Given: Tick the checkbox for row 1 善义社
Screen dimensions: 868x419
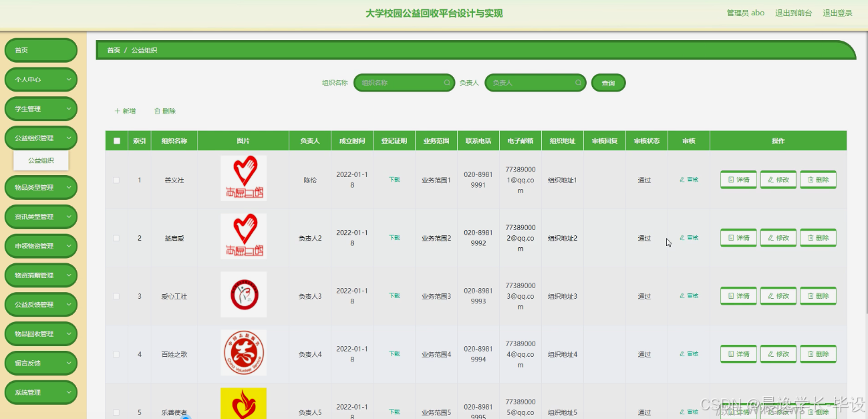Looking at the screenshot, I should coord(117,180).
